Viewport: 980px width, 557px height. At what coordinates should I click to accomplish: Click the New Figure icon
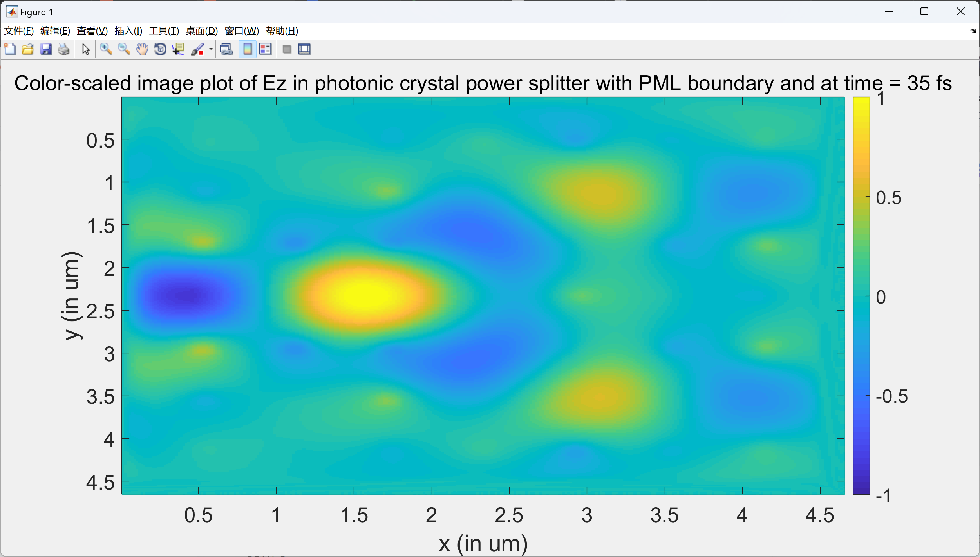(x=10, y=49)
